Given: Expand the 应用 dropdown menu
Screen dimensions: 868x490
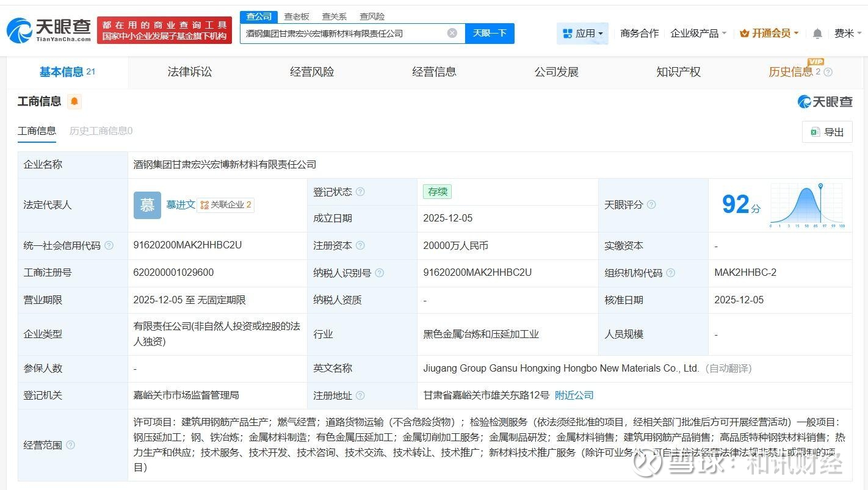Looking at the screenshot, I should pyautogui.click(x=582, y=34).
